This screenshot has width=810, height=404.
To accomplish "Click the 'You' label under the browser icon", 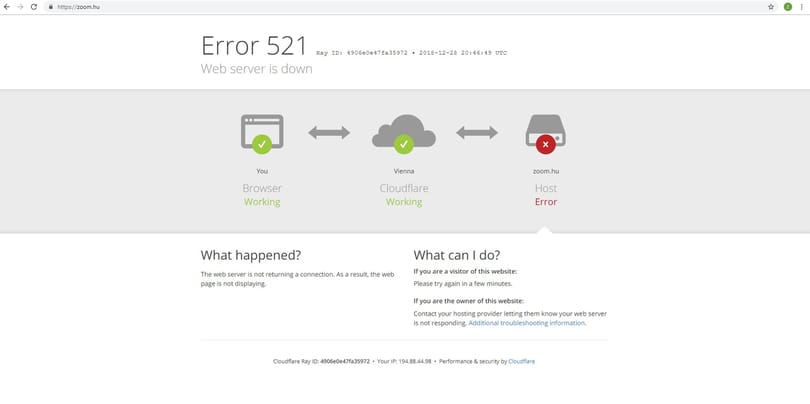I will pyautogui.click(x=262, y=171).
